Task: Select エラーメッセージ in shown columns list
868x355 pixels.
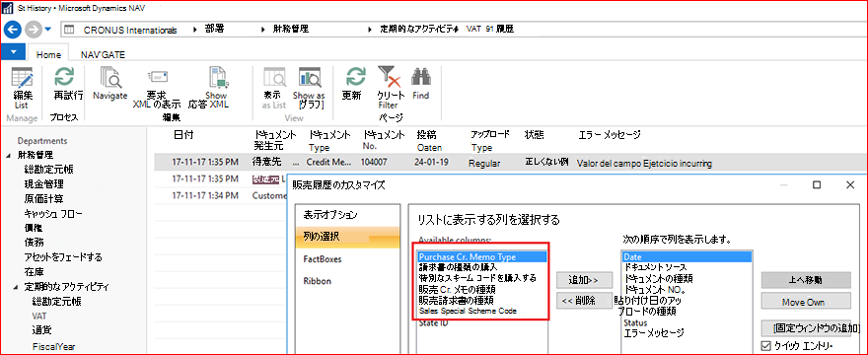Action: [x=653, y=333]
